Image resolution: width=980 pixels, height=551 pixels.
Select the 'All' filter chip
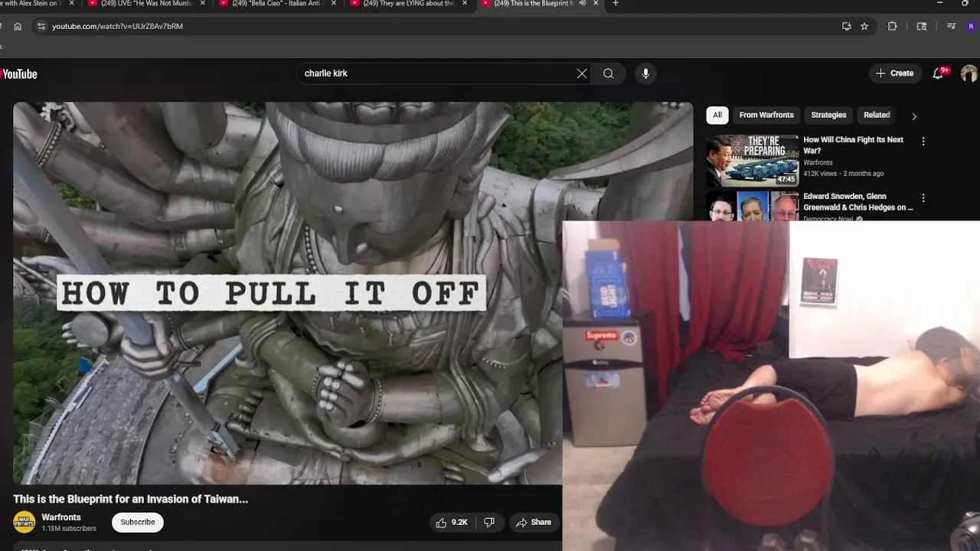pyautogui.click(x=717, y=115)
